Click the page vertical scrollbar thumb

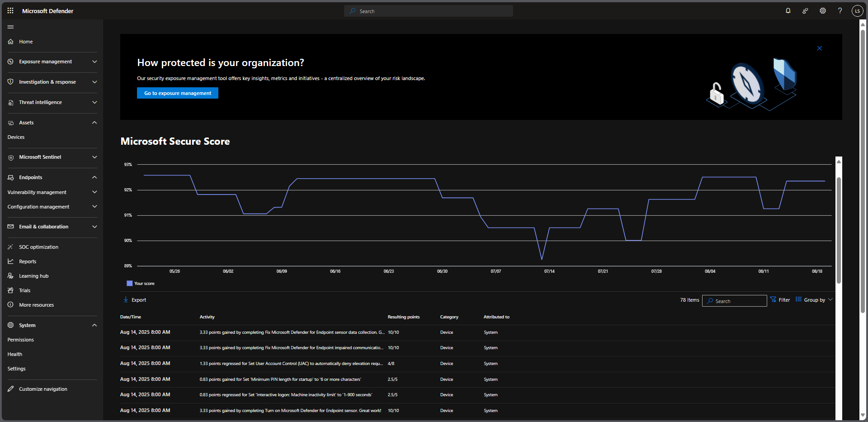pyautogui.click(x=863, y=172)
